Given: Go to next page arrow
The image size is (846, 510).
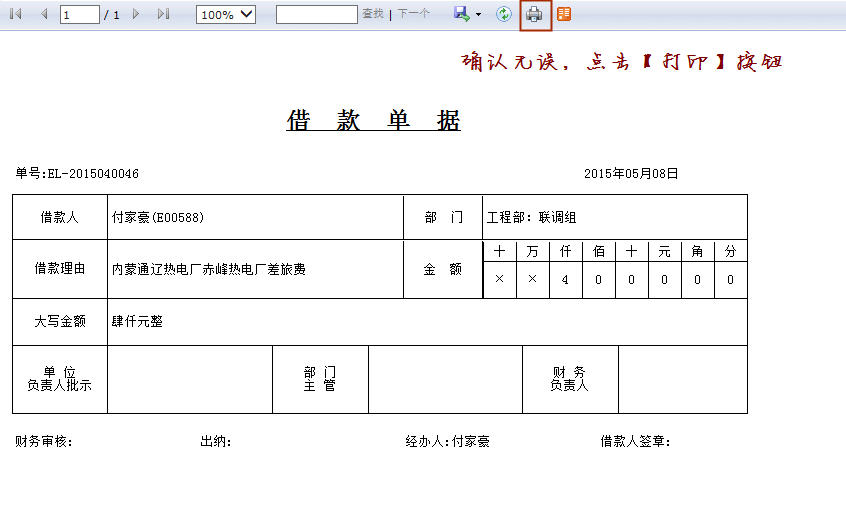Looking at the screenshot, I should 136,14.
